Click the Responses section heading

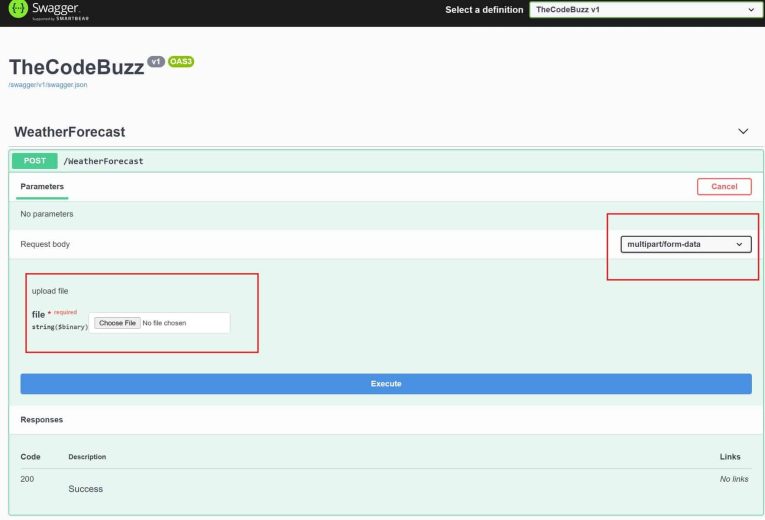pyautogui.click(x=42, y=420)
